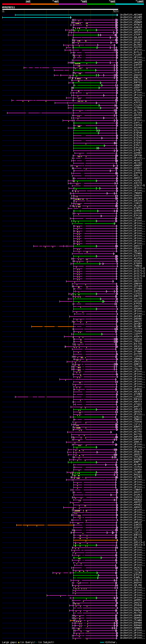Click the UniRef100_Q4A2U1 label
This screenshot has height=644, width=146.
click(131, 75)
